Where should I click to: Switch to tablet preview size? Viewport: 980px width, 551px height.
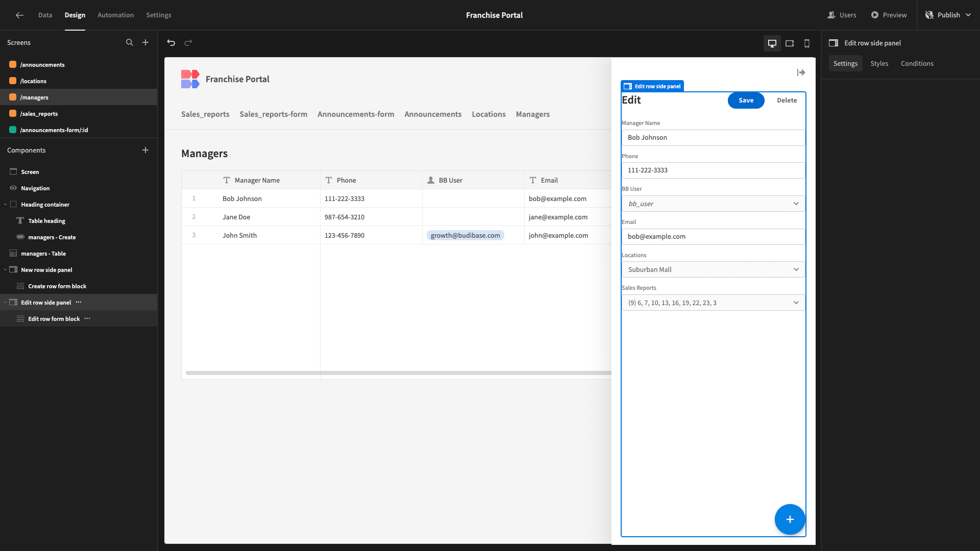click(x=790, y=43)
